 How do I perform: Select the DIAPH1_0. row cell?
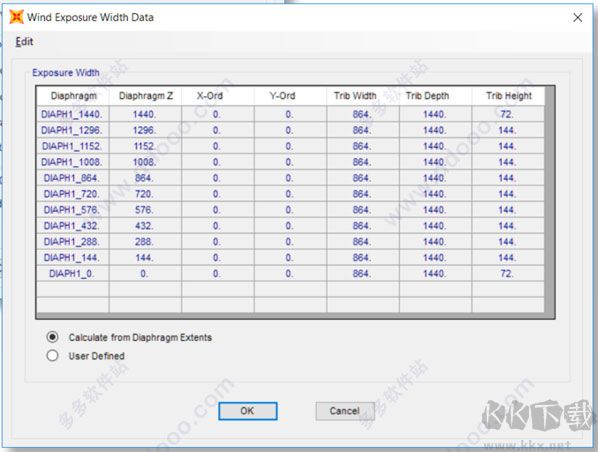coord(73,273)
